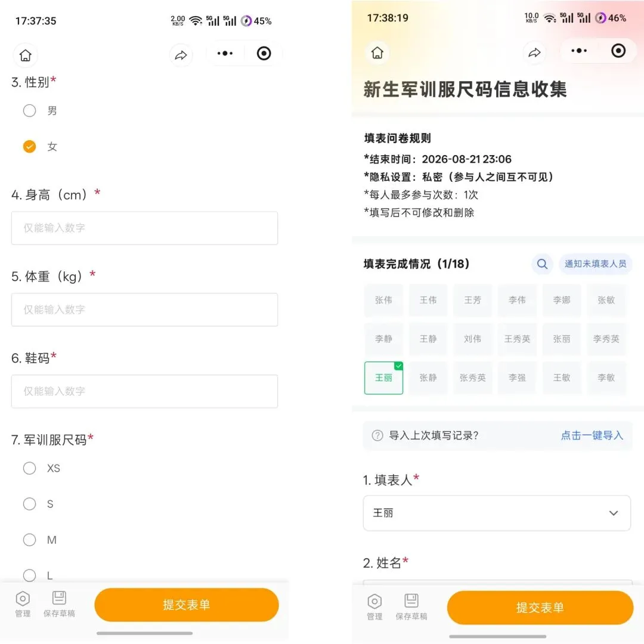The image size is (644, 644).
Task: Tap the home icon on left screen
Action: [26, 55]
